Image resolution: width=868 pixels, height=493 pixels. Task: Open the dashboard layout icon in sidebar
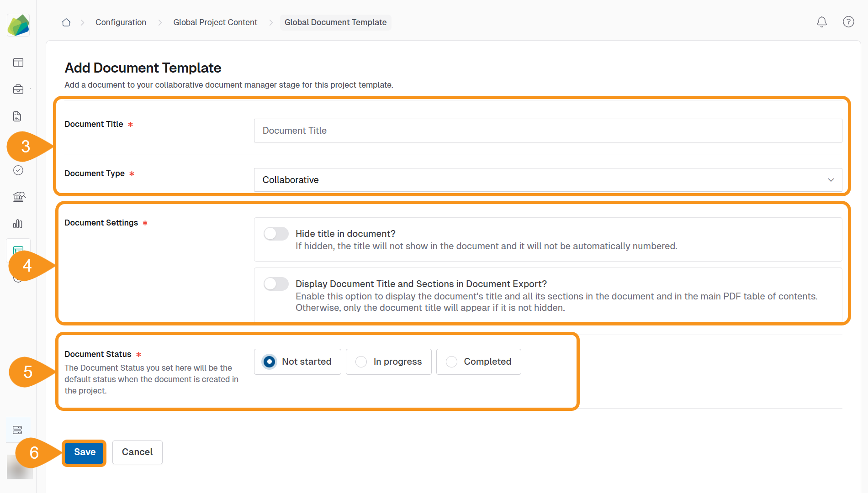point(18,63)
